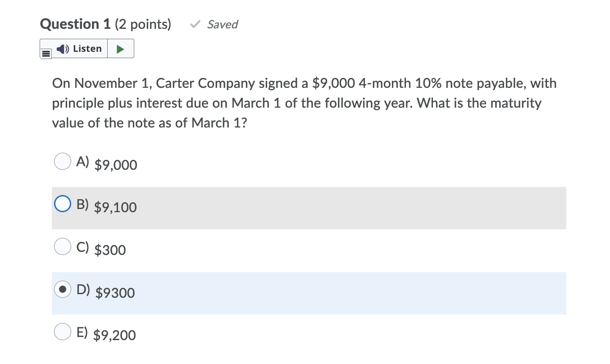Click the $9,000 answer label
610x364 pixels.
115,165
